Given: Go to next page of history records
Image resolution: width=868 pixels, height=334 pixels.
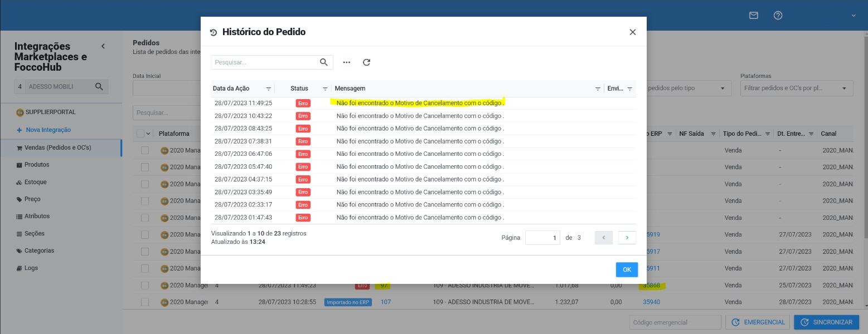Looking at the screenshot, I should pyautogui.click(x=627, y=238).
